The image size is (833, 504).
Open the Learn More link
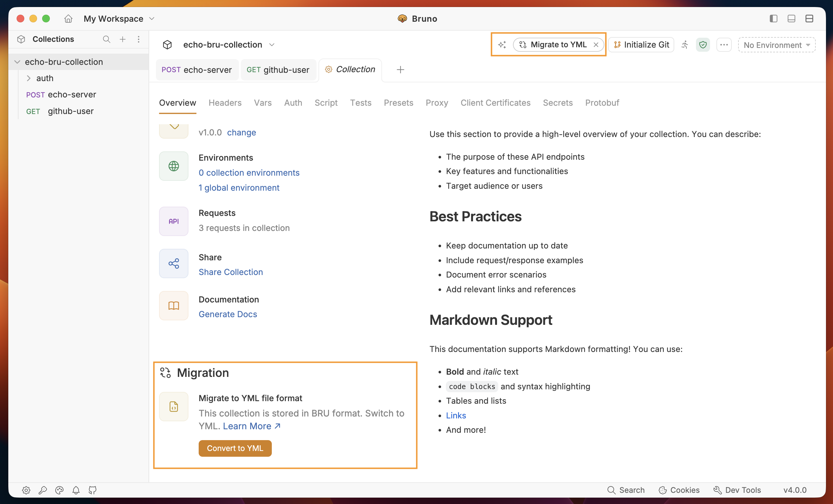pyautogui.click(x=252, y=426)
